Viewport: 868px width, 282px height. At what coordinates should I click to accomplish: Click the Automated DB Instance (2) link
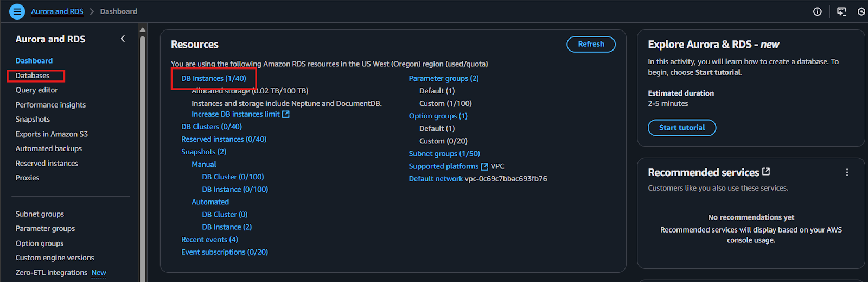(x=227, y=227)
